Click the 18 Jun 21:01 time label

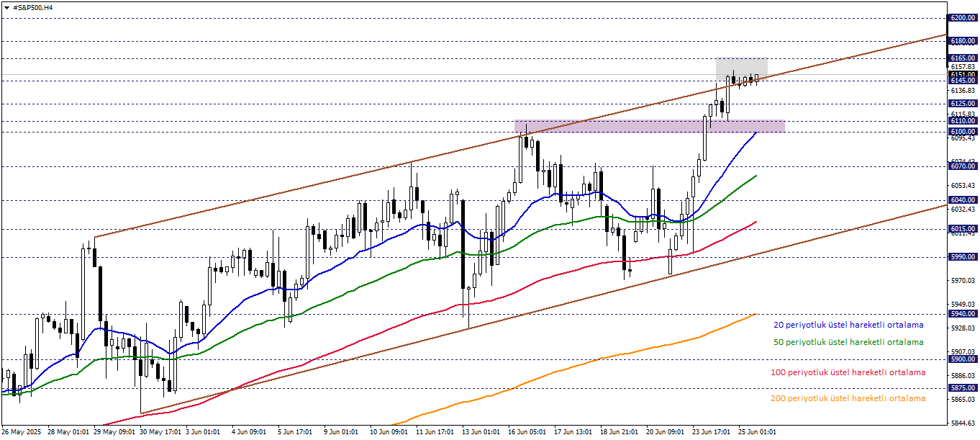(619, 432)
